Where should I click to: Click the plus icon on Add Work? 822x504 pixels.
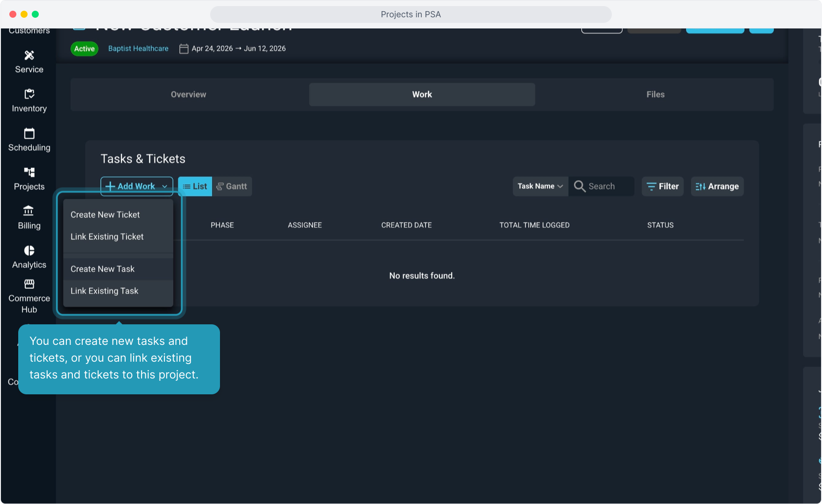coord(110,186)
